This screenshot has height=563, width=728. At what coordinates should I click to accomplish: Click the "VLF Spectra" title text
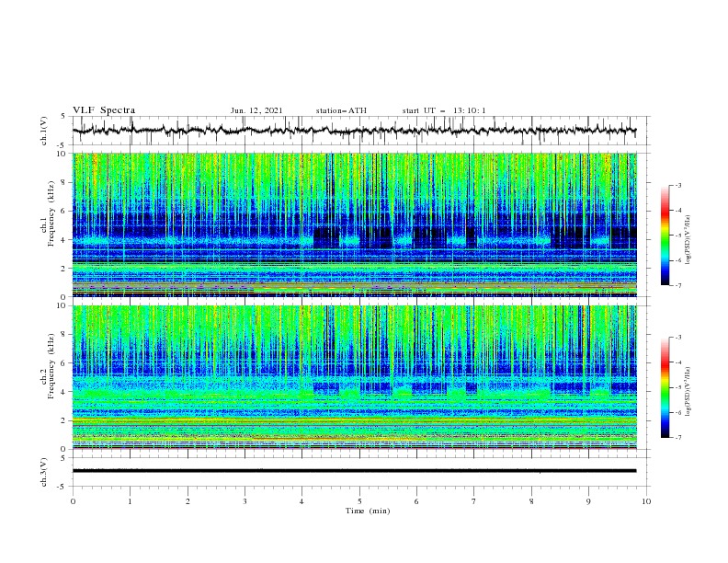tap(104, 110)
